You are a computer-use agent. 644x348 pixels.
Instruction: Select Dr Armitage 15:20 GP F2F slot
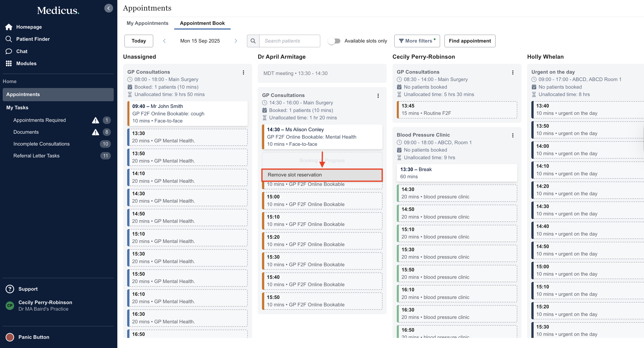tap(322, 241)
